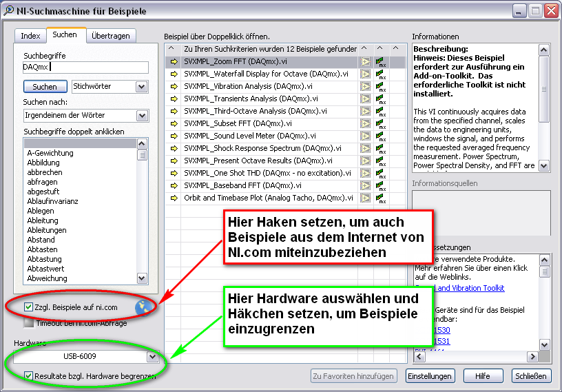Click requirements pane horizontal scroll left arrow

(419, 356)
